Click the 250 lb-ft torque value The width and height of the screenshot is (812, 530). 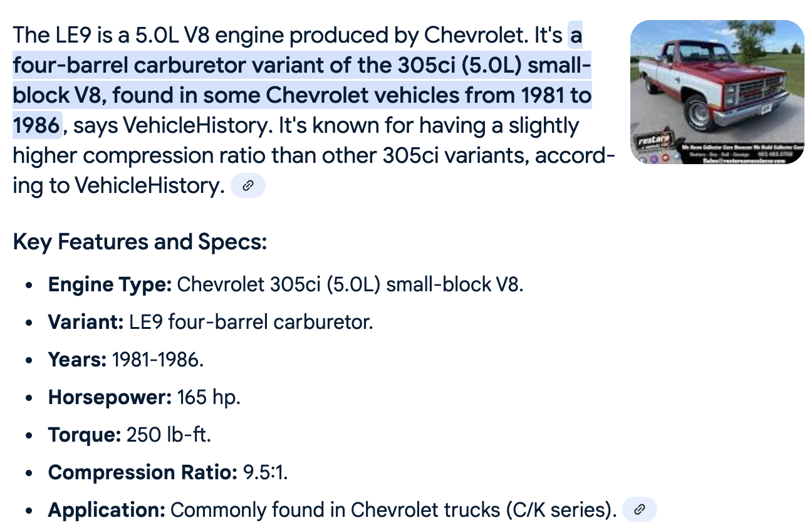pos(169,435)
